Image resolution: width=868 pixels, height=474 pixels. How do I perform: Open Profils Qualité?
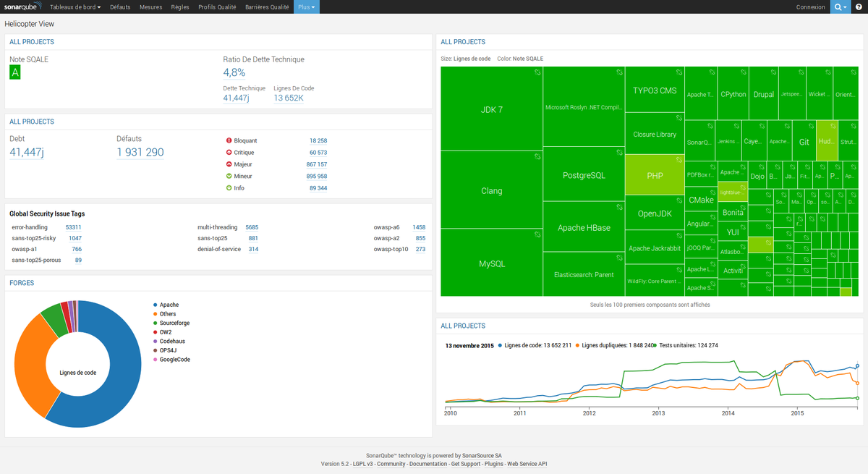pyautogui.click(x=217, y=7)
